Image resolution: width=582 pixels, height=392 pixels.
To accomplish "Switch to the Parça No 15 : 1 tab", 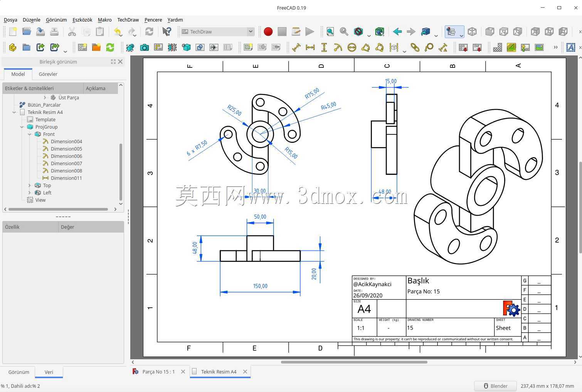I will pyautogui.click(x=158, y=372).
